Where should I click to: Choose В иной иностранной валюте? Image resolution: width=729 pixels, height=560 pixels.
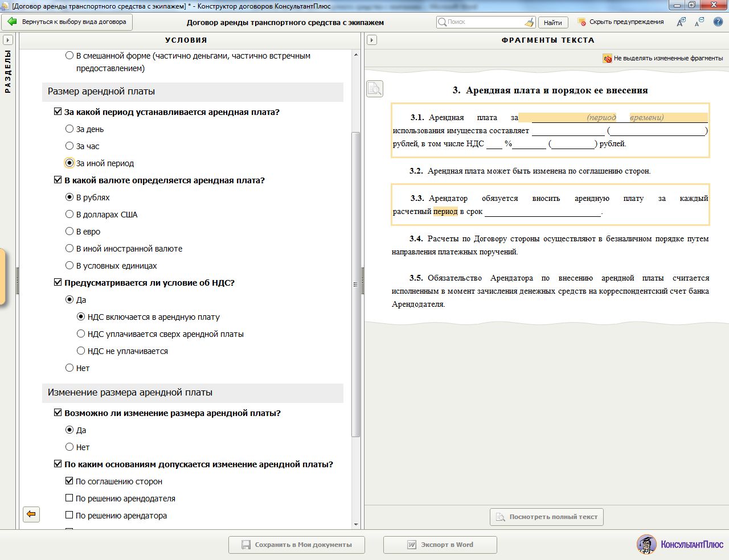(69, 248)
